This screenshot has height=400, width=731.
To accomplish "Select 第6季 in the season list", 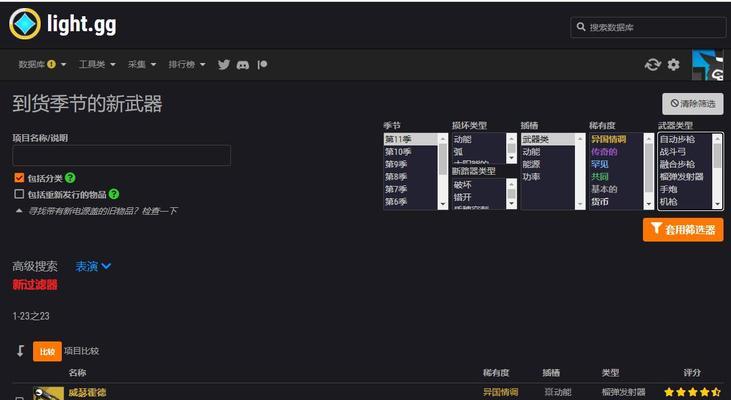I will pos(410,202).
